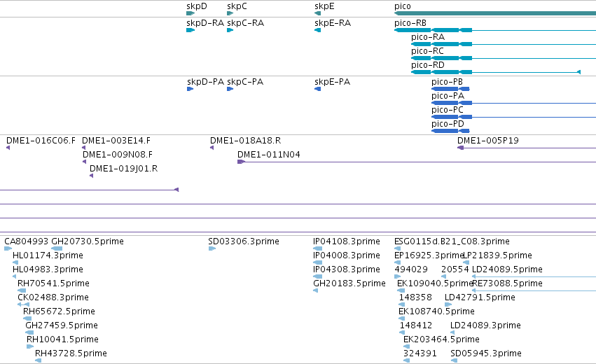Select the DME1-018A18.R marker arrow
Viewport: 596px width, 364px height.
(x=212, y=148)
